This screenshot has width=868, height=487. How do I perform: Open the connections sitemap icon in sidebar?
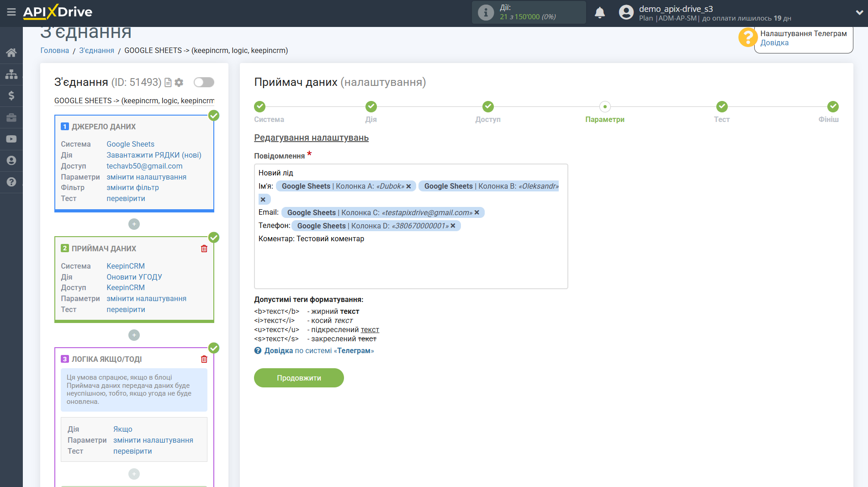11,74
